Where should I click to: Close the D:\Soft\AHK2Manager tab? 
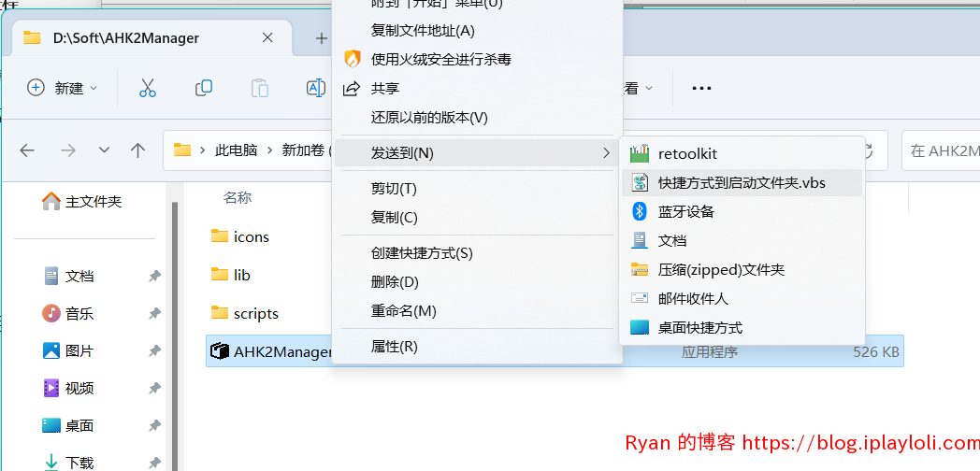point(267,38)
